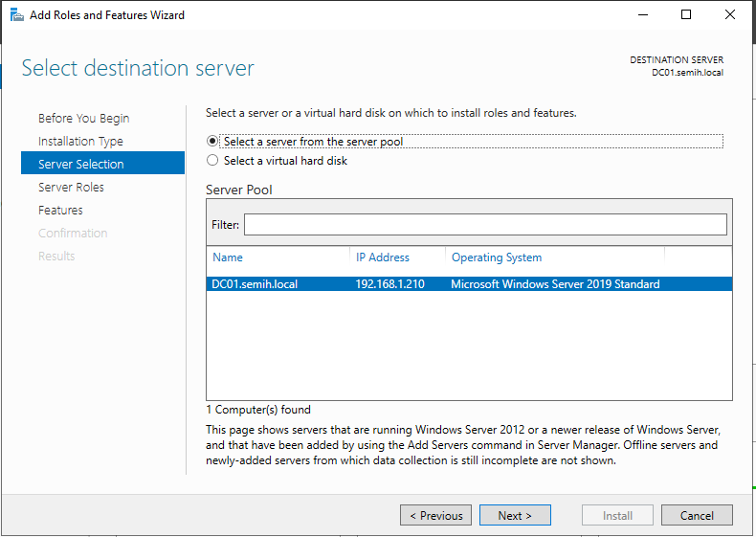Open the Server Selection step
The height and width of the screenshot is (537, 756).
pyautogui.click(x=81, y=165)
